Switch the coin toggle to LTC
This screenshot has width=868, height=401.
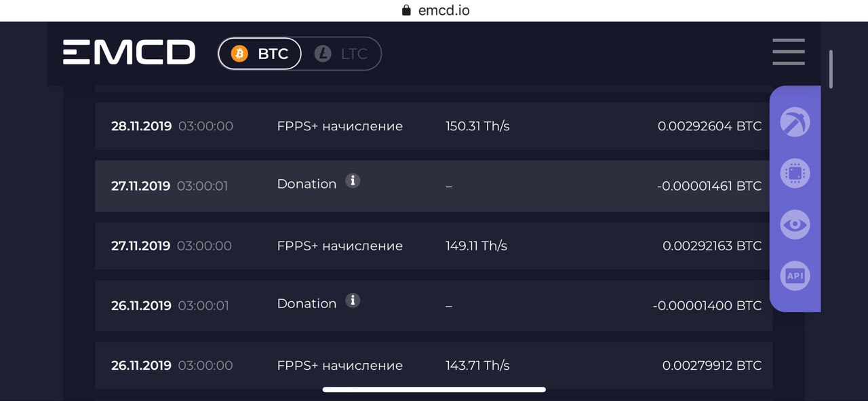[x=342, y=54]
